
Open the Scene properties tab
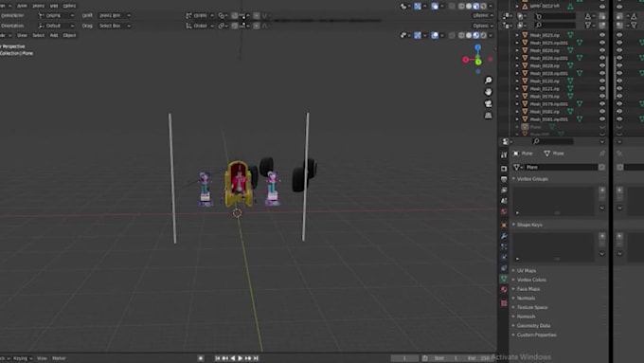[x=504, y=201]
